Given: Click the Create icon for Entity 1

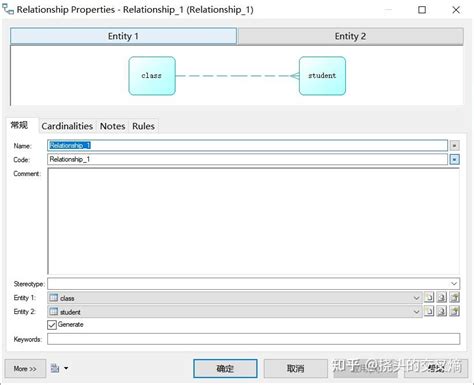Looking at the screenshot, I should pos(429,297).
